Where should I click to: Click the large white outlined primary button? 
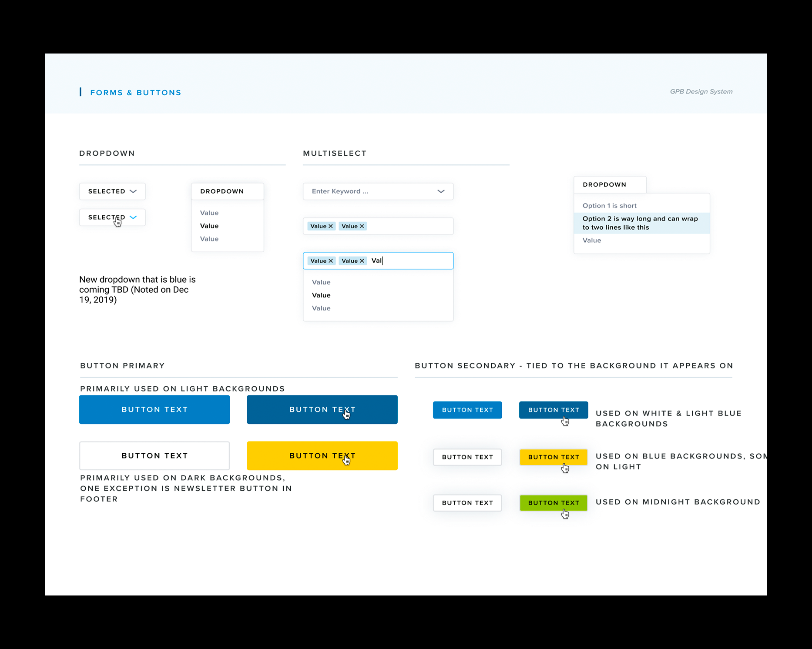154,456
